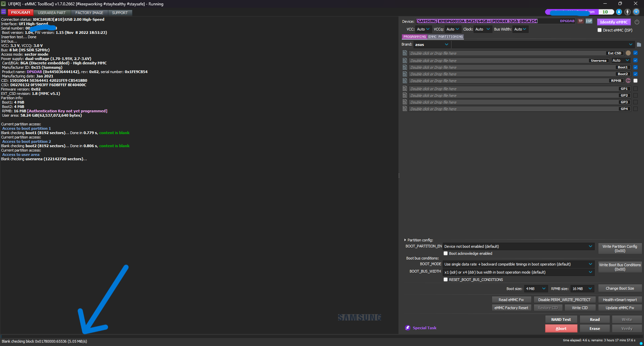This screenshot has width=644, height=346.
Task: Click eMMC Factory Reset button
Action: 511,308
